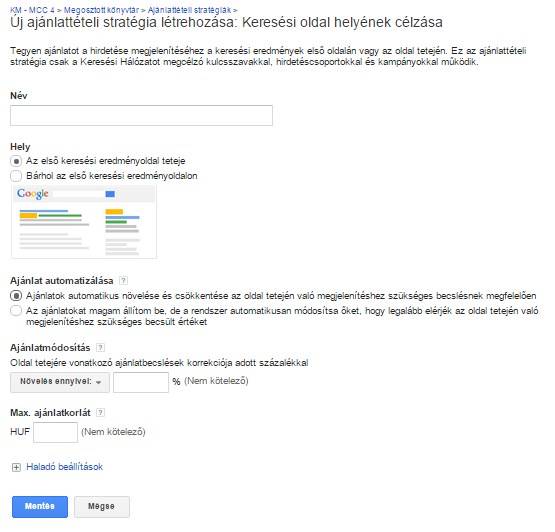Open Megosztott könyvtár breadcrumb

click(x=101, y=10)
